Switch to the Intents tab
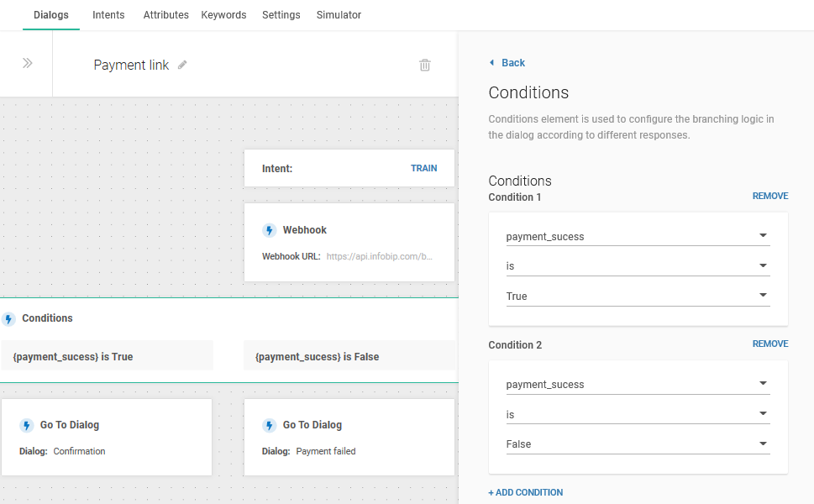The height and width of the screenshot is (504, 814). (108, 15)
